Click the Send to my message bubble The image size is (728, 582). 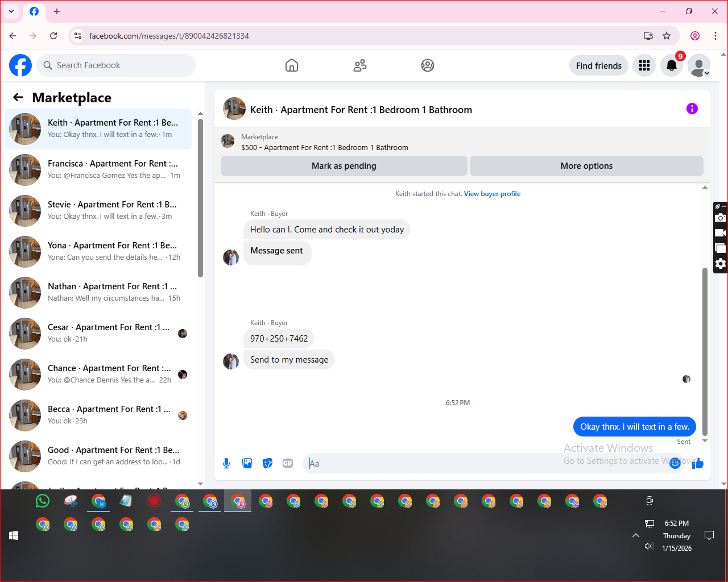coord(289,360)
